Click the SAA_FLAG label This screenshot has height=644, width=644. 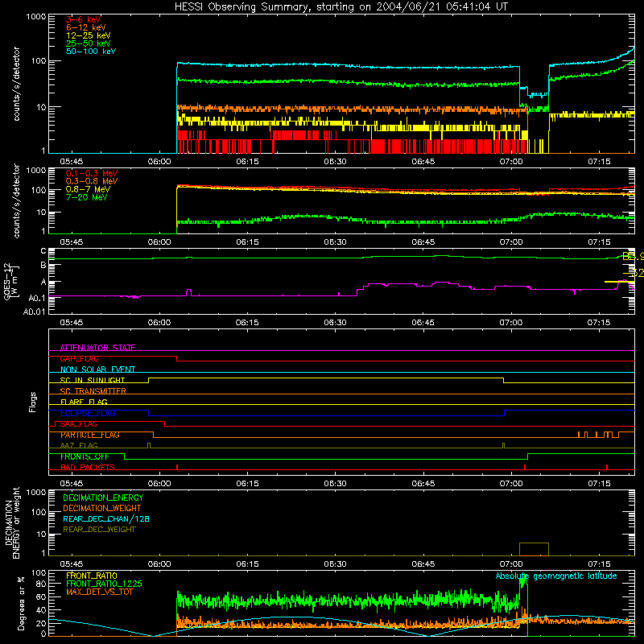click(x=79, y=424)
